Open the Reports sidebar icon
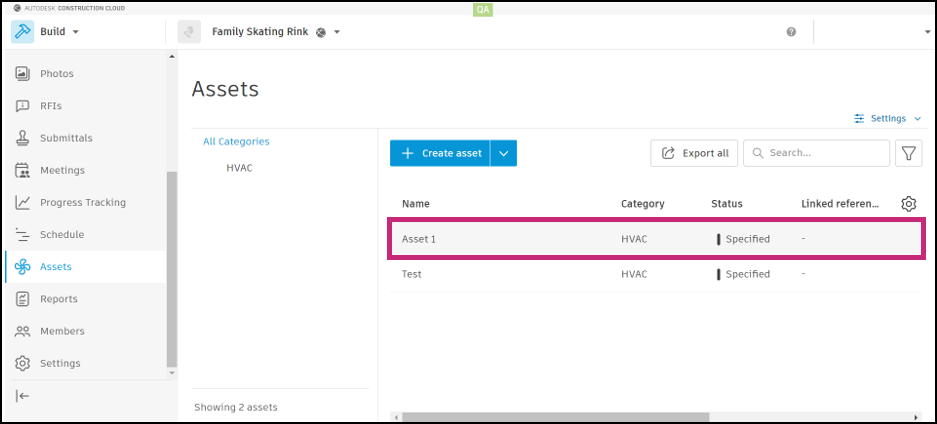 (x=23, y=299)
